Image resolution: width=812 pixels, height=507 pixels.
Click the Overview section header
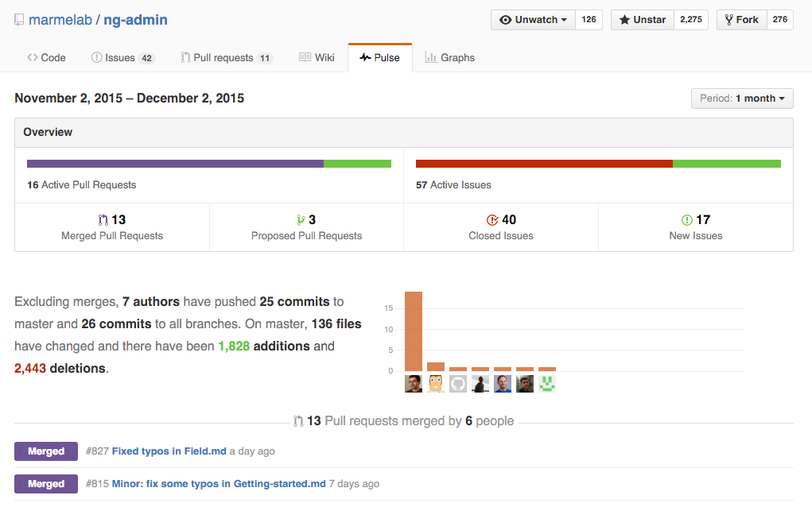[404, 133]
